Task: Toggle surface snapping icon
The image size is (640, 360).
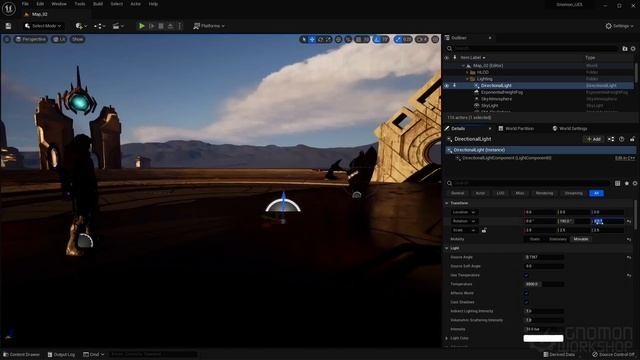Action: click(348, 39)
